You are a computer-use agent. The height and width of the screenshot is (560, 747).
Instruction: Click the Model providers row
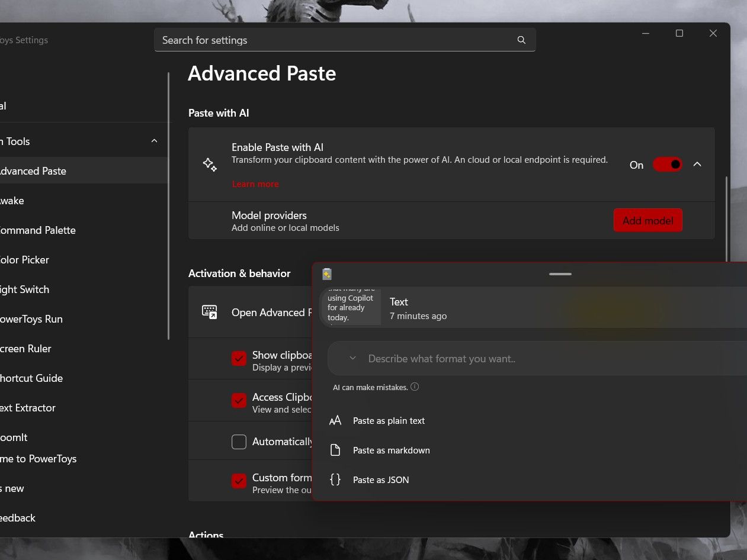pos(451,220)
